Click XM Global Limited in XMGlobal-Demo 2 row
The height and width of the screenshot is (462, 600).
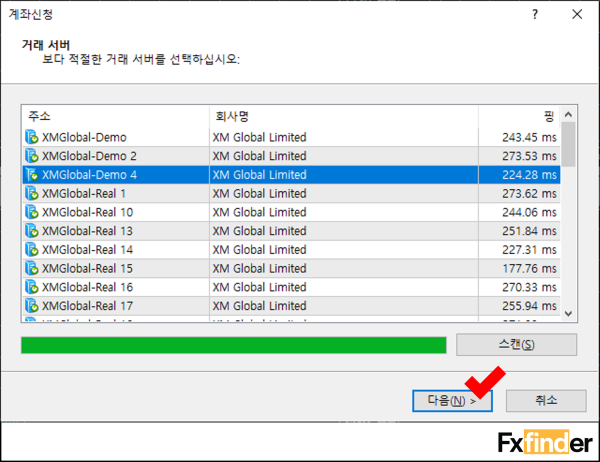(259, 156)
